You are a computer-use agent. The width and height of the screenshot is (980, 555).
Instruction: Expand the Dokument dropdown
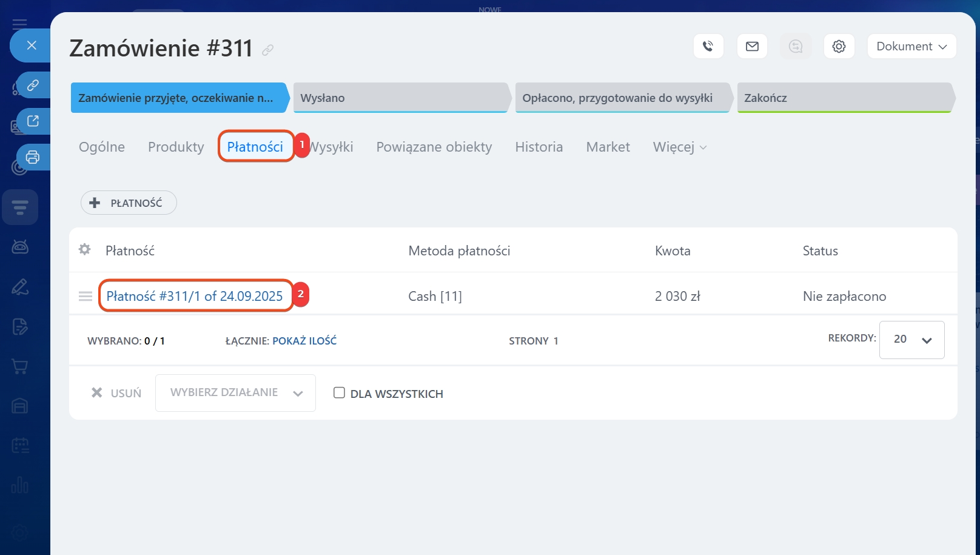[911, 46]
